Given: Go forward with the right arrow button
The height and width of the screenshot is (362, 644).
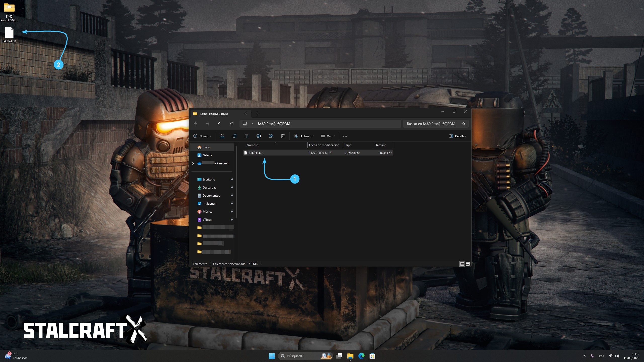Looking at the screenshot, I should [x=208, y=123].
